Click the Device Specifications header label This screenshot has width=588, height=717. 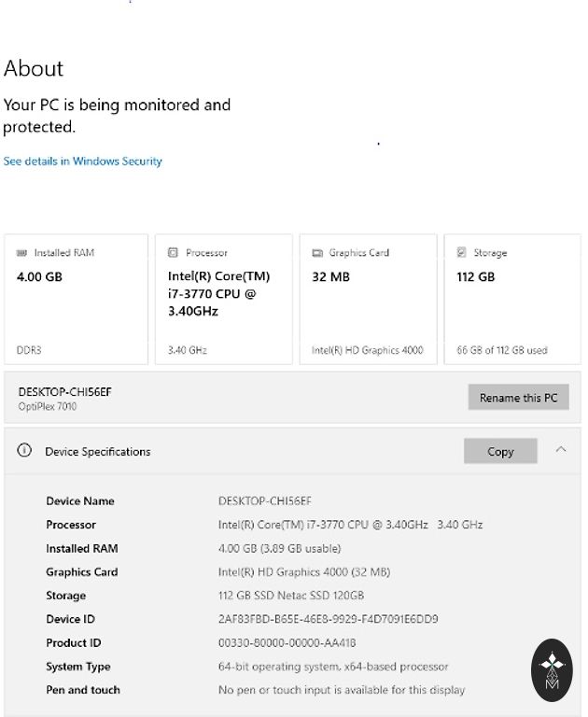pos(97,452)
